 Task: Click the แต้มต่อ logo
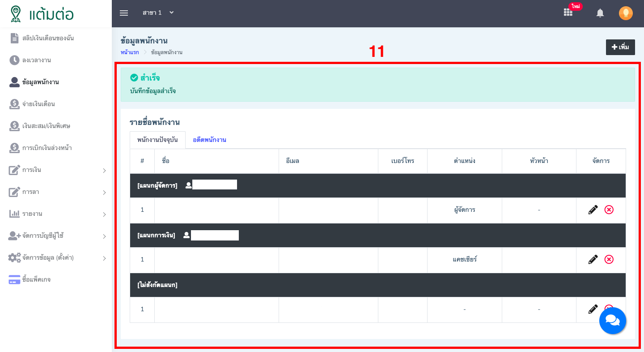pos(42,14)
